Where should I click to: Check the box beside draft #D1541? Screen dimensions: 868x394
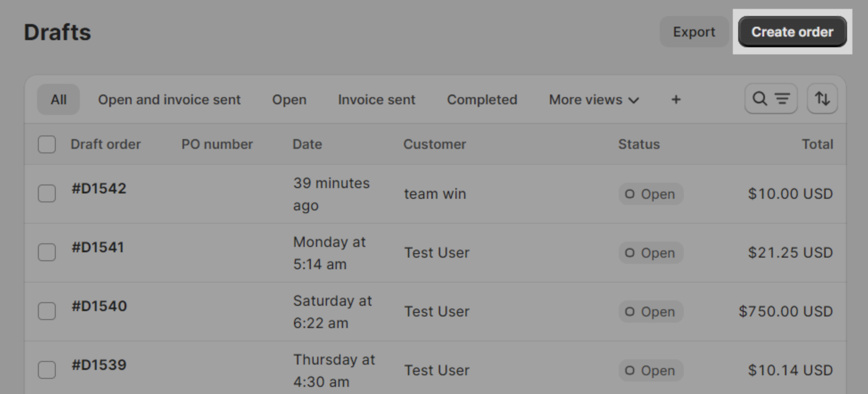pos(47,252)
